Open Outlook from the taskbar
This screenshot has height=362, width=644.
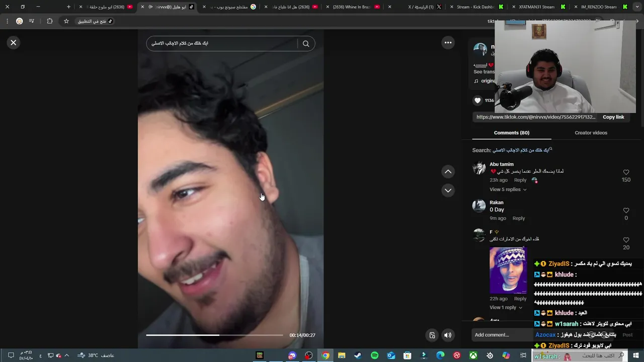391,355
